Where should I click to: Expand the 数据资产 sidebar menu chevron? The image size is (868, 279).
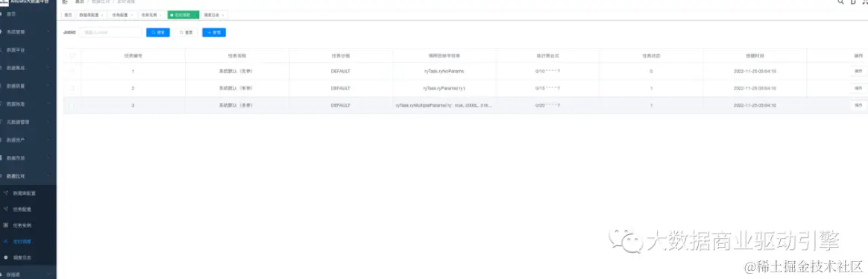48,139
